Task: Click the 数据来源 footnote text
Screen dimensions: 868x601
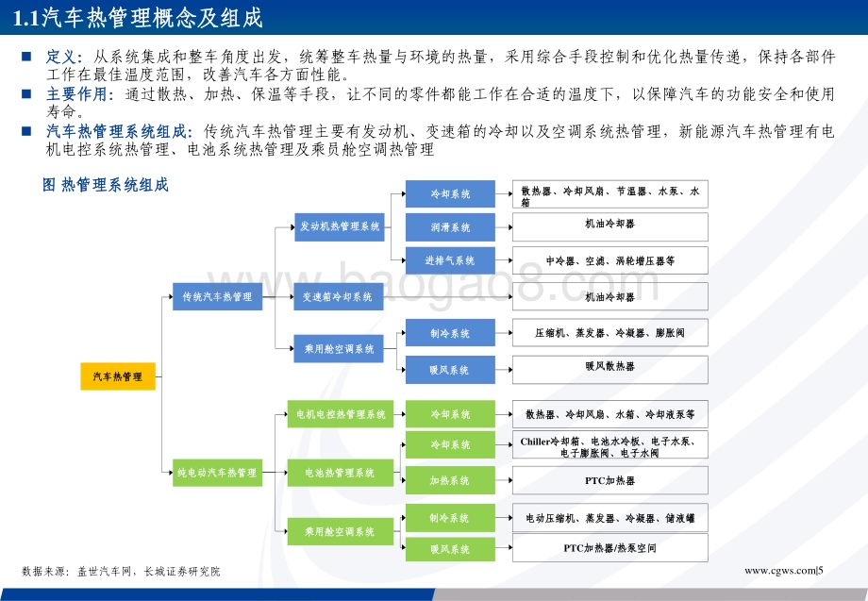Action: (x=121, y=571)
